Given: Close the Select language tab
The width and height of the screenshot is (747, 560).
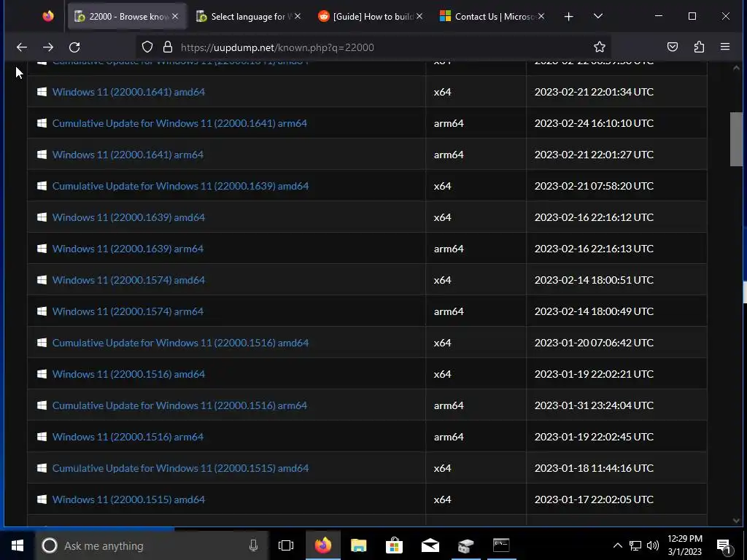Looking at the screenshot, I should tap(298, 16).
